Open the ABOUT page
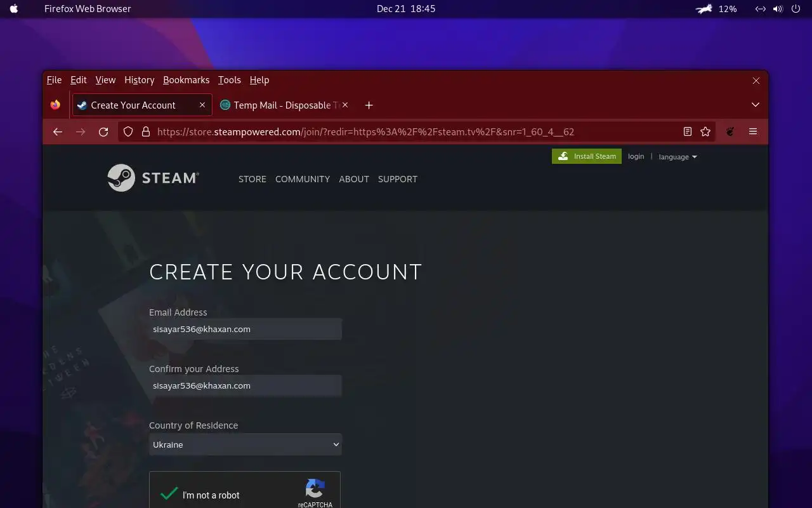The height and width of the screenshot is (508, 812). [354, 179]
